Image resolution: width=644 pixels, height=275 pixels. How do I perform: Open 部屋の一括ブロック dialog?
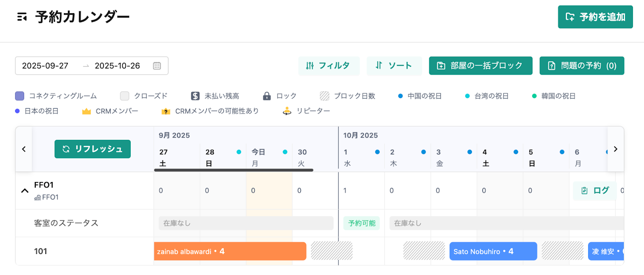(480, 66)
